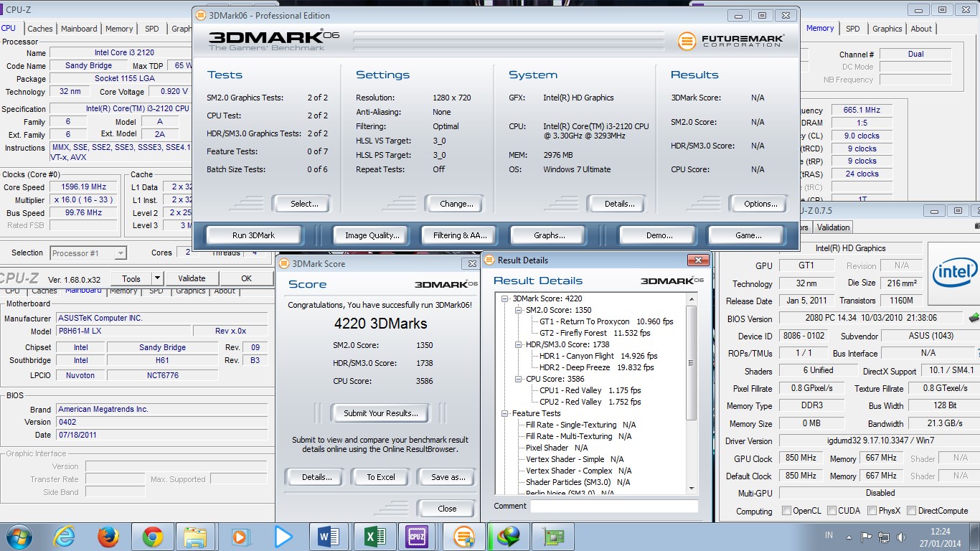Close the Result Details window
The height and width of the screenshot is (551, 980).
pyautogui.click(x=698, y=260)
